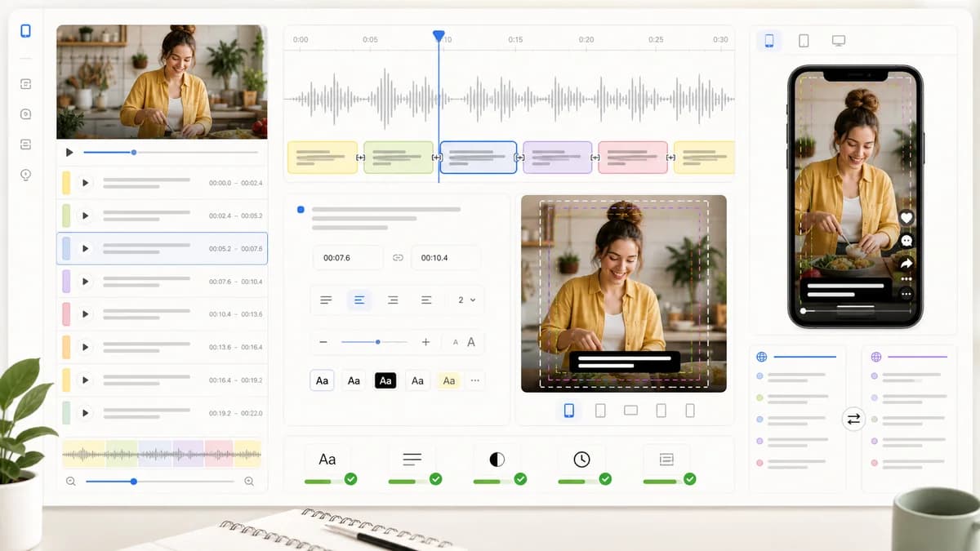Open the clock timing check
Viewport: 980px width, 551px height.
(581, 460)
